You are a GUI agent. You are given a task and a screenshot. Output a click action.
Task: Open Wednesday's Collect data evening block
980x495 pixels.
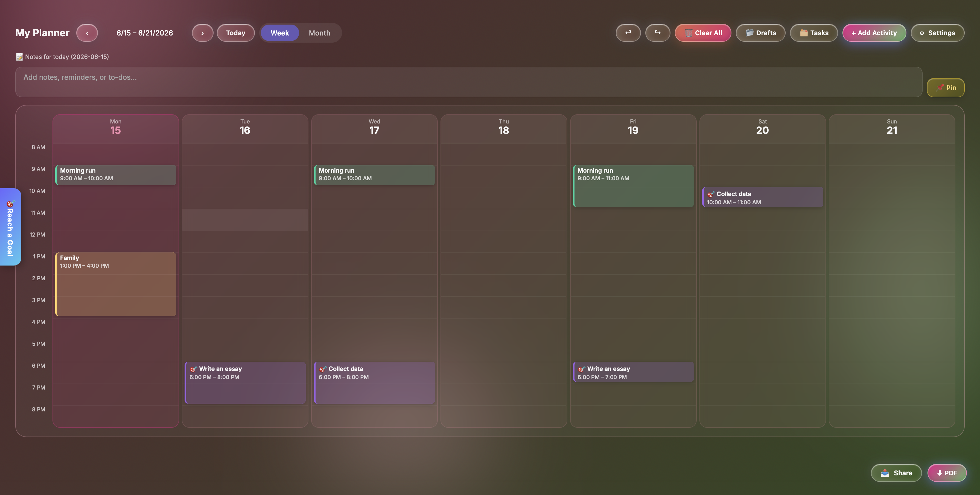[x=374, y=382]
